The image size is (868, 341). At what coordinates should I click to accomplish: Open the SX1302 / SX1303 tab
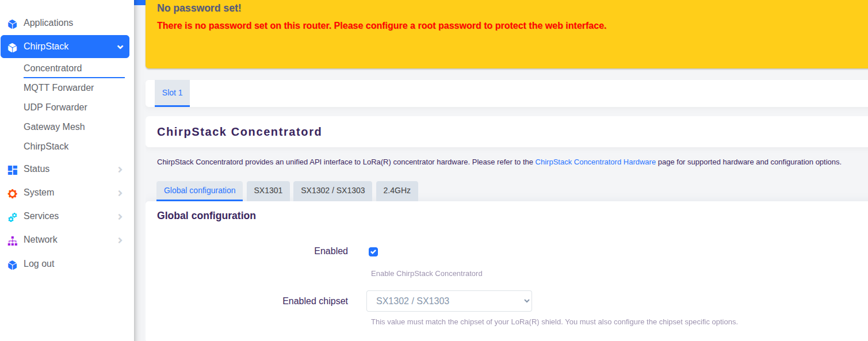point(332,190)
